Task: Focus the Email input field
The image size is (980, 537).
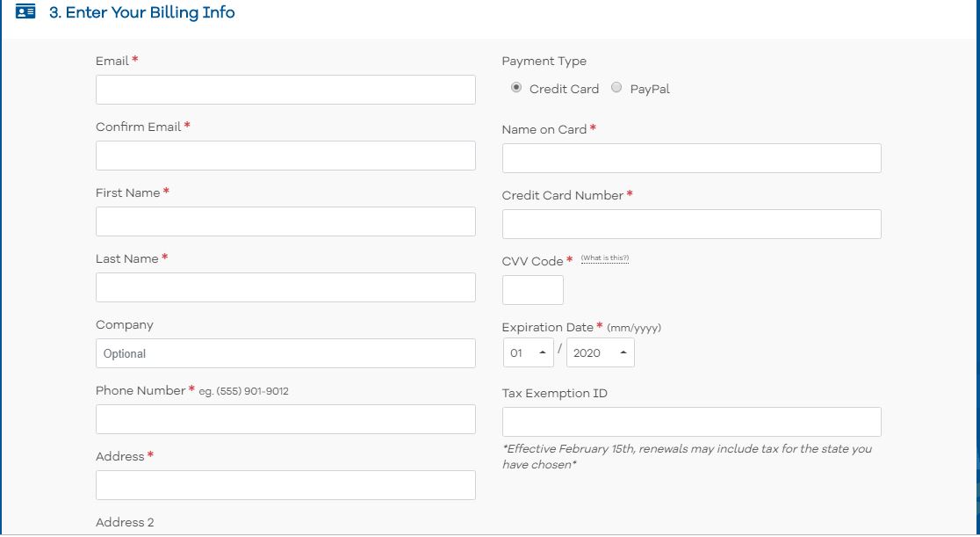Action: coord(285,90)
